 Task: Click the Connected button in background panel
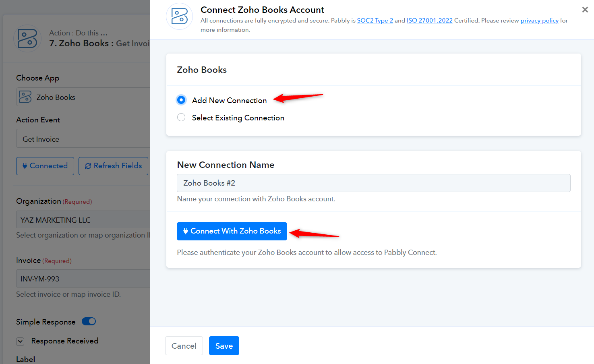pos(45,166)
